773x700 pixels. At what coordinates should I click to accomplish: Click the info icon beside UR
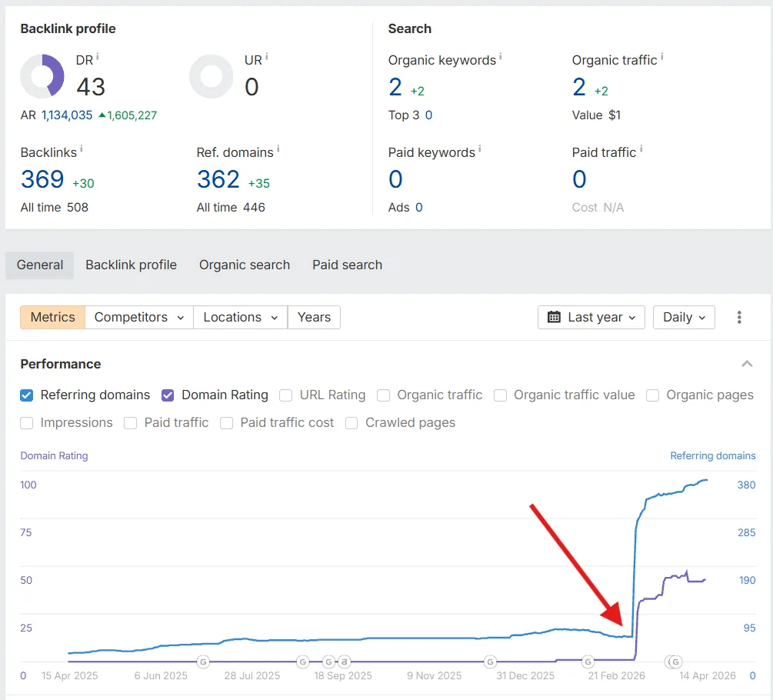(x=267, y=56)
